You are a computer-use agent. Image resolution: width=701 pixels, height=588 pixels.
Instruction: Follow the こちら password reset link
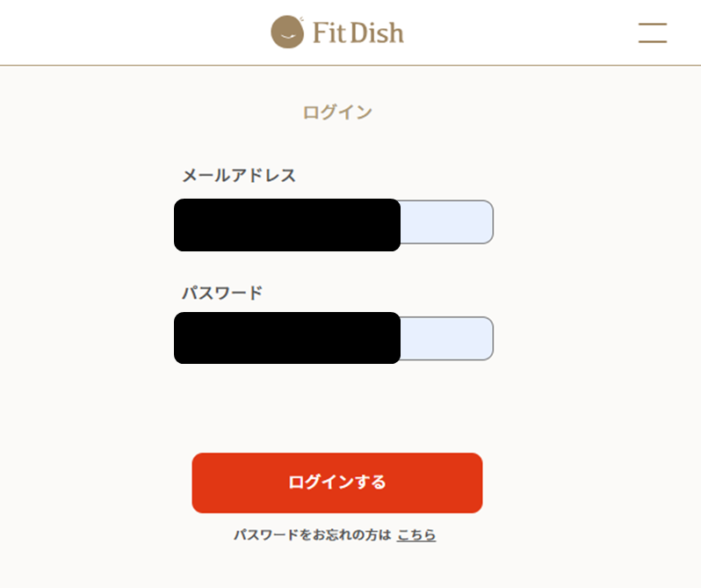click(416, 534)
